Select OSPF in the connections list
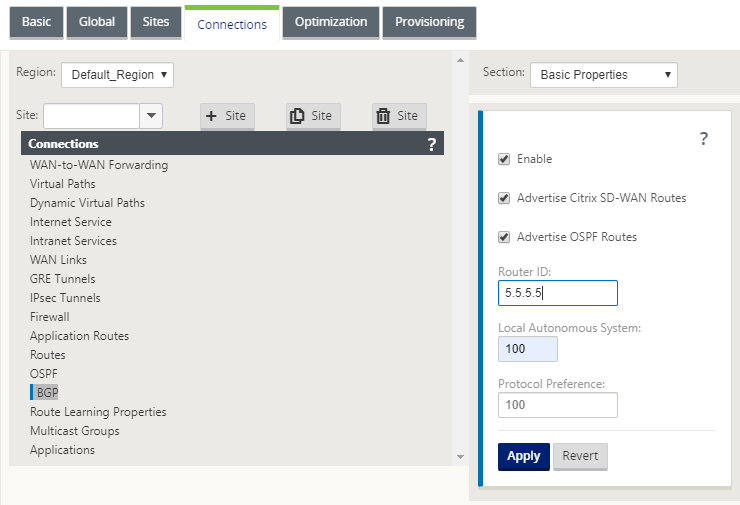The height and width of the screenshot is (505, 740). (x=44, y=374)
